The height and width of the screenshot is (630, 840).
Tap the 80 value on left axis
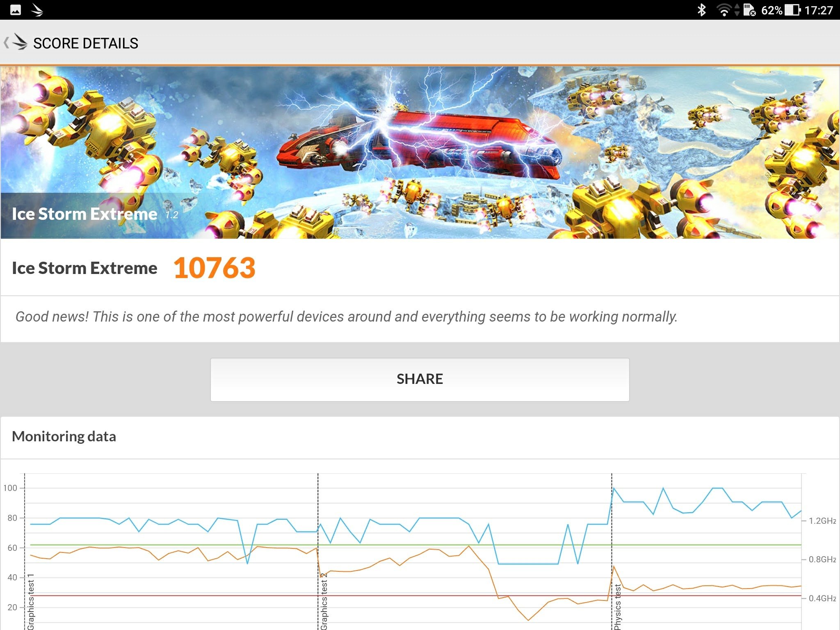[x=12, y=518]
